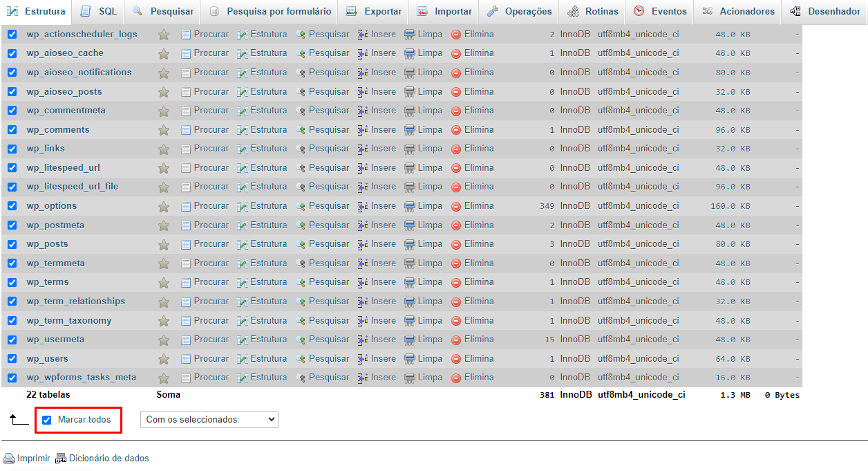Toggle the Marcar todos checkbox
The width and height of the screenshot is (868, 471).
point(46,419)
